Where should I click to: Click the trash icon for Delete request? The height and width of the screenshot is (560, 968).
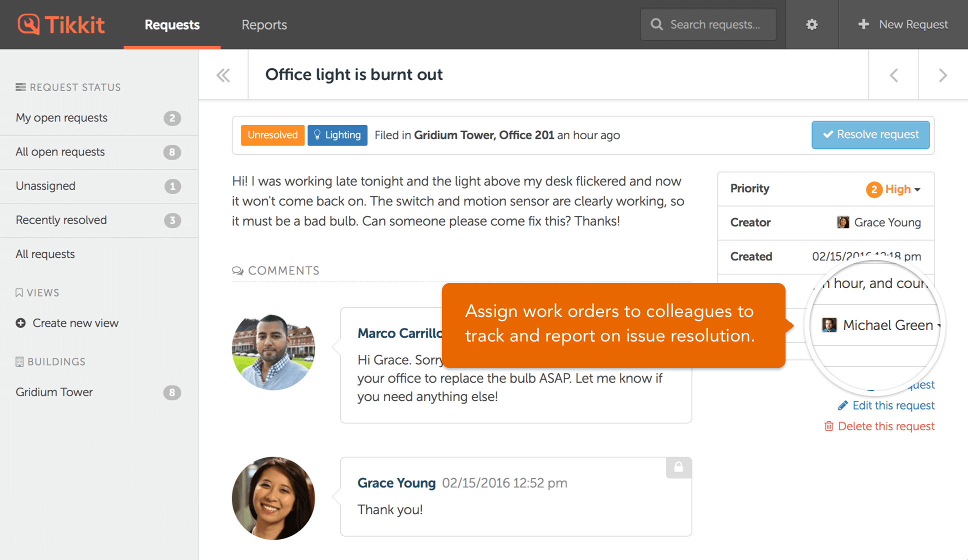pyautogui.click(x=828, y=426)
